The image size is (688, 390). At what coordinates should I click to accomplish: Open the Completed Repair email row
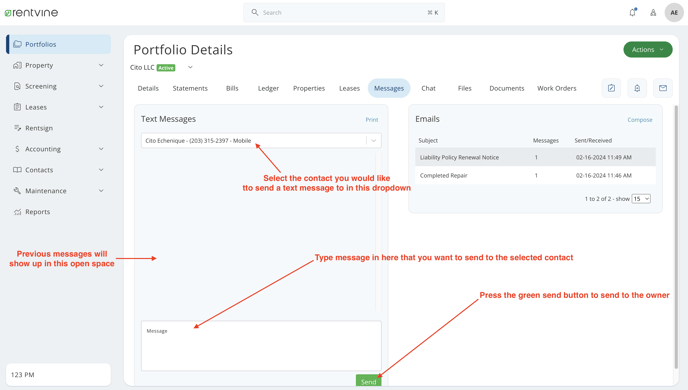pyautogui.click(x=535, y=175)
